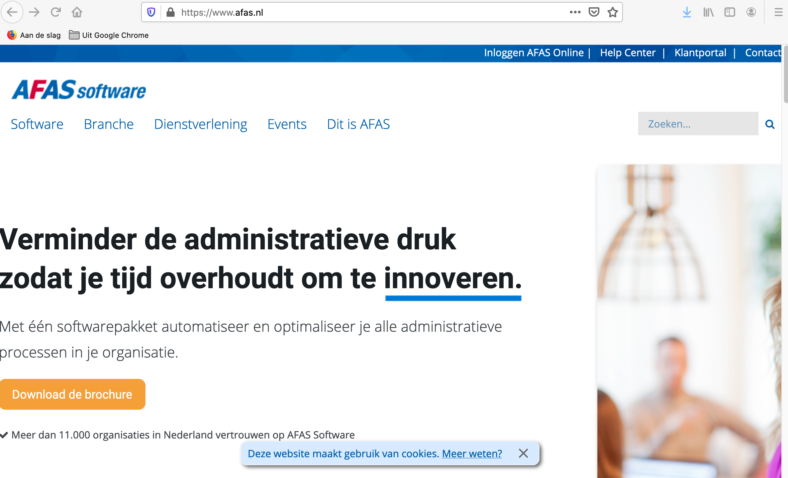This screenshot has width=788, height=478.
Task: Open the 'Uit Google Chrome' bookmarks folder
Action: coord(109,35)
